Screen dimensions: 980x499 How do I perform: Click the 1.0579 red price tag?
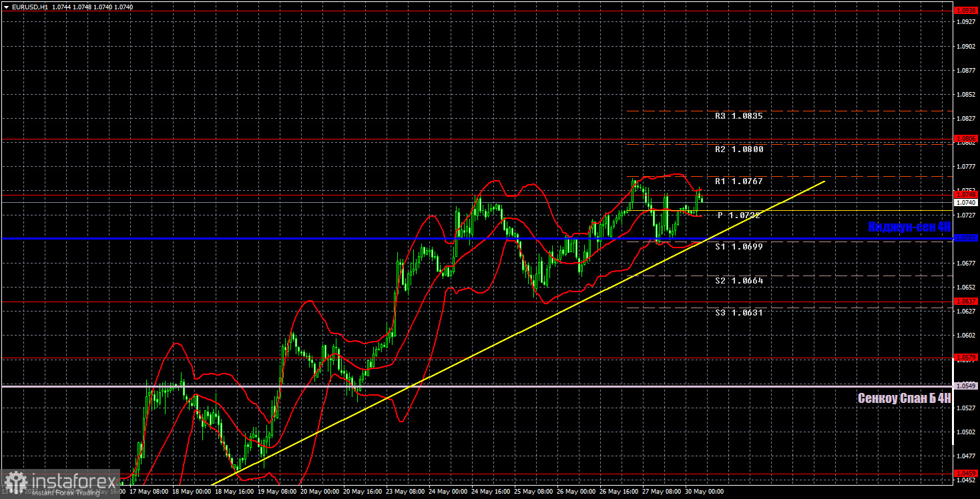pos(966,357)
